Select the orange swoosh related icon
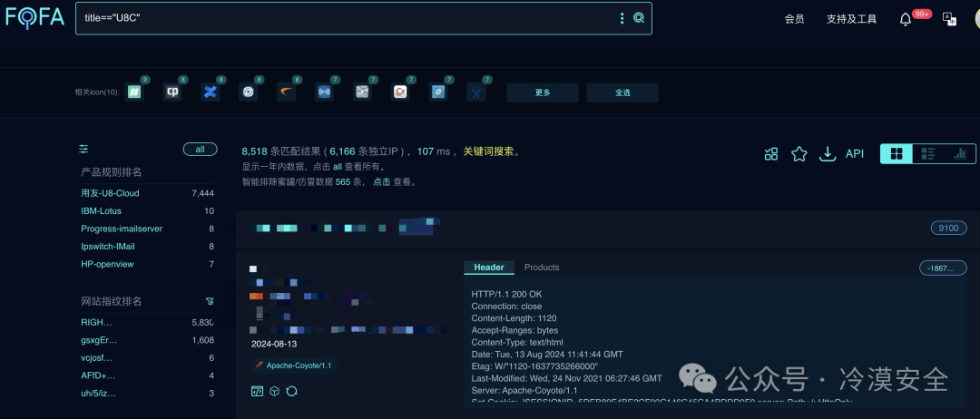 [x=286, y=93]
